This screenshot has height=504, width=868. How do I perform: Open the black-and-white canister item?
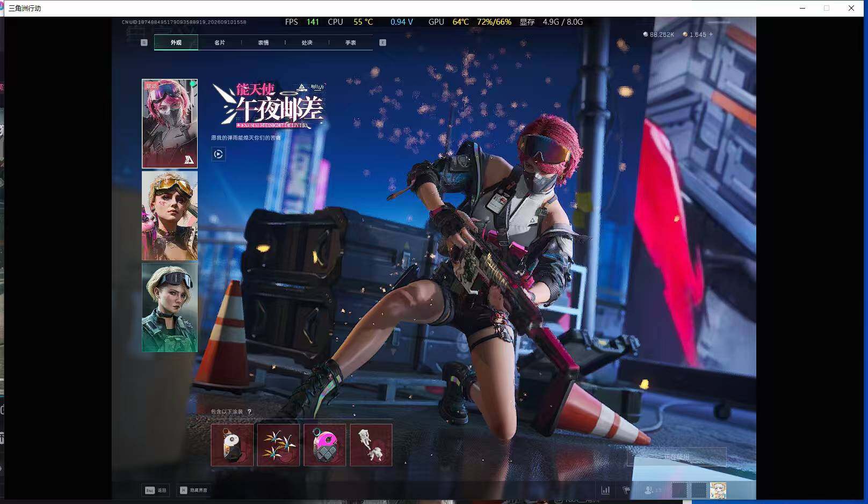click(232, 445)
